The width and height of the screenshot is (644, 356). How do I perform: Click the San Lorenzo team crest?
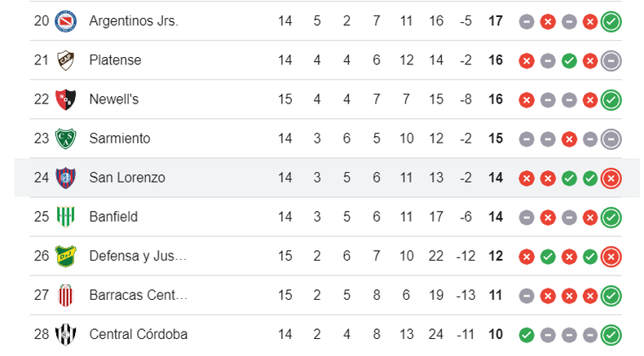pyautogui.click(x=66, y=178)
